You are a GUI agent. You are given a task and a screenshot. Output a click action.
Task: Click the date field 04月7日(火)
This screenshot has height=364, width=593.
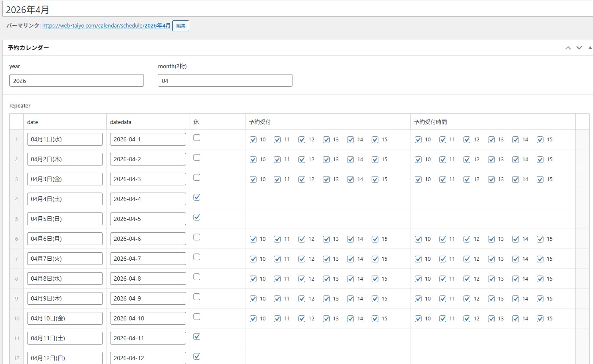[65, 259]
